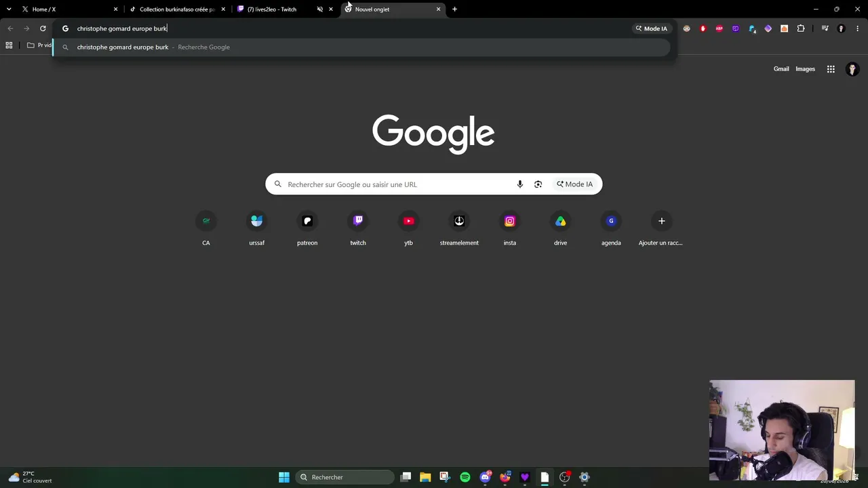This screenshot has height=488, width=868.
Task: Open the weather widget showing 27°C
Action: (31, 477)
